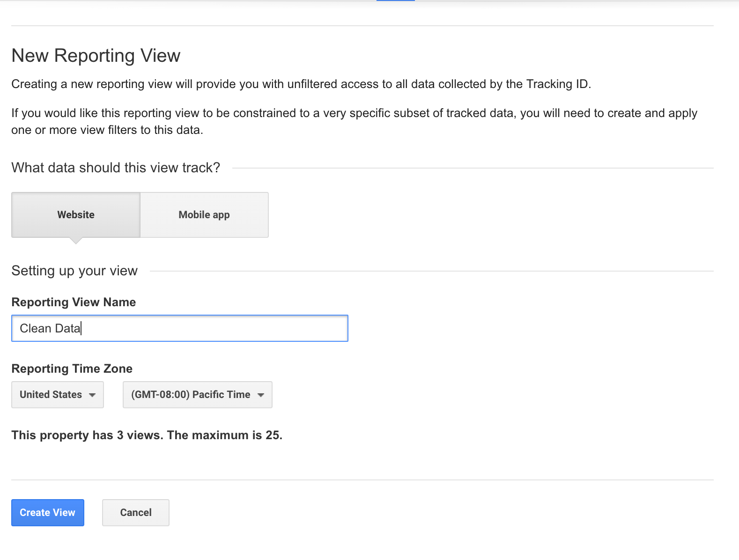Click the arrow icon next to Pacific Time
This screenshot has width=739, height=560.
261,395
